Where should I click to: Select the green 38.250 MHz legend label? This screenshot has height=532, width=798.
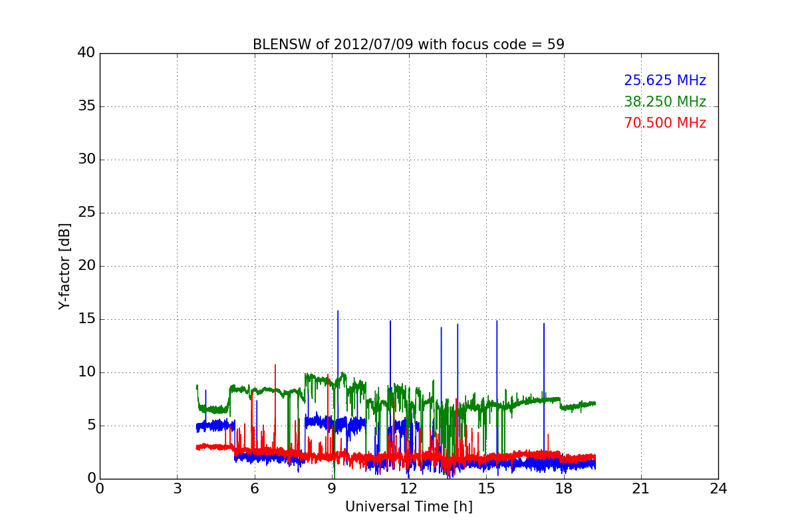(665, 102)
